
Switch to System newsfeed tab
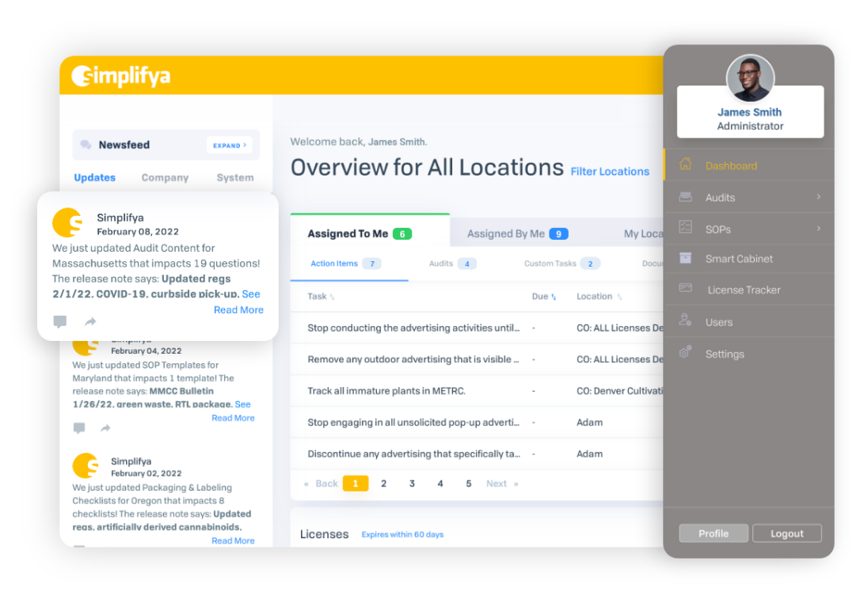(x=235, y=177)
